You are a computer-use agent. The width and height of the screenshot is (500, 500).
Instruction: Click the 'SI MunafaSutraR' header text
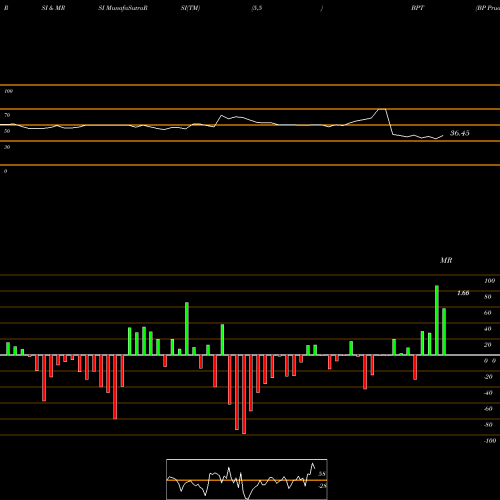pyautogui.click(x=123, y=8)
